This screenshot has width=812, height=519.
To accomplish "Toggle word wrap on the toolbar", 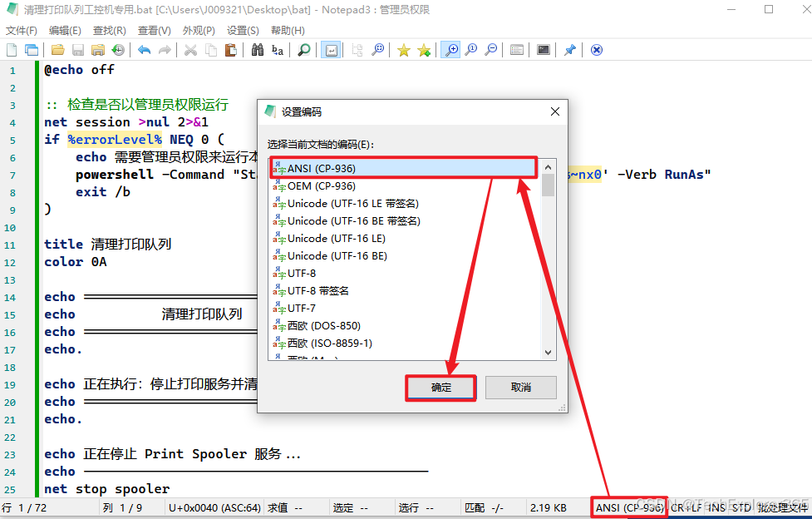I will tap(331, 50).
